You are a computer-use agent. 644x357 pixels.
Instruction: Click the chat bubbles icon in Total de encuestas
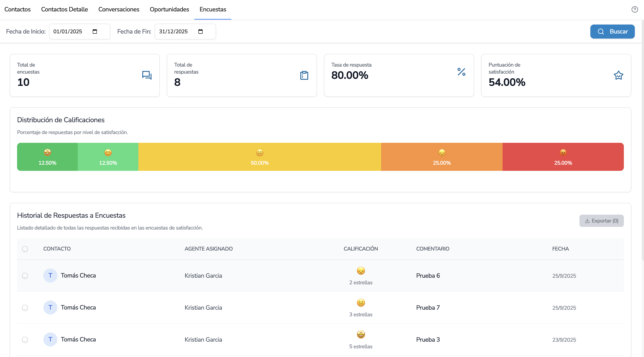click(x=147, y=75)
